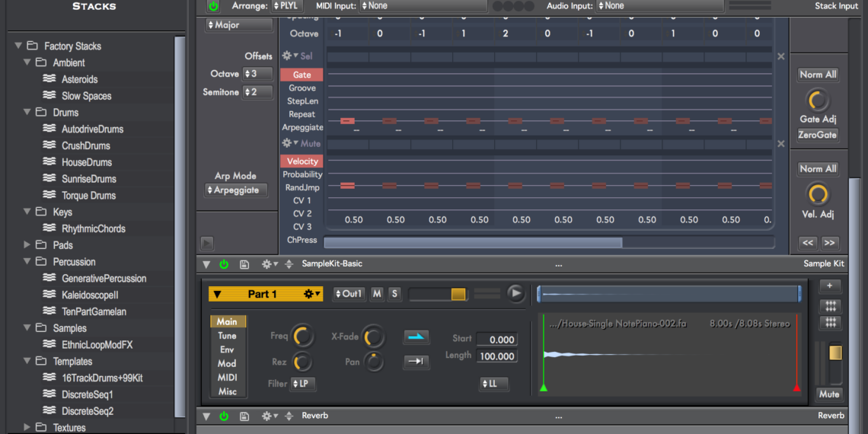
Task: Click the ZeroGate button
Action: [817, 135]
